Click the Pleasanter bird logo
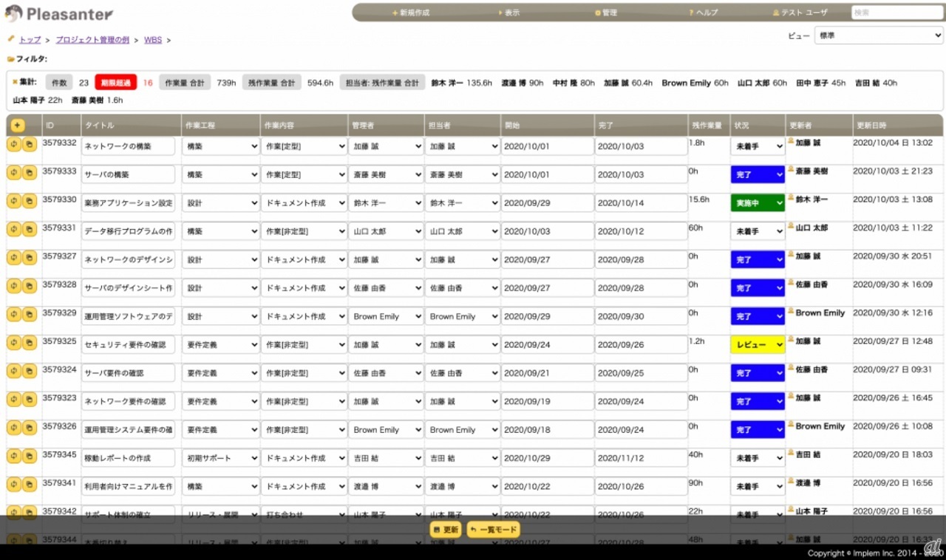Viewport: 946px width, 560px height. pos(13,13)
